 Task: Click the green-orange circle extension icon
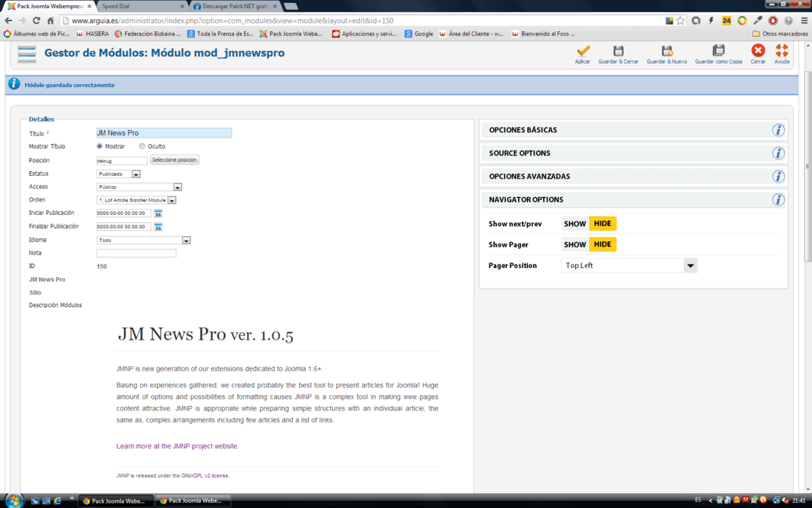coord(742,21)
